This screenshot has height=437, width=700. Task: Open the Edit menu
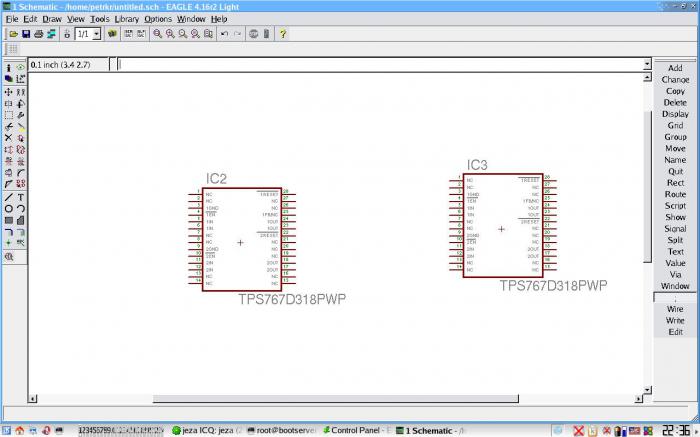(x=30, y=19)
